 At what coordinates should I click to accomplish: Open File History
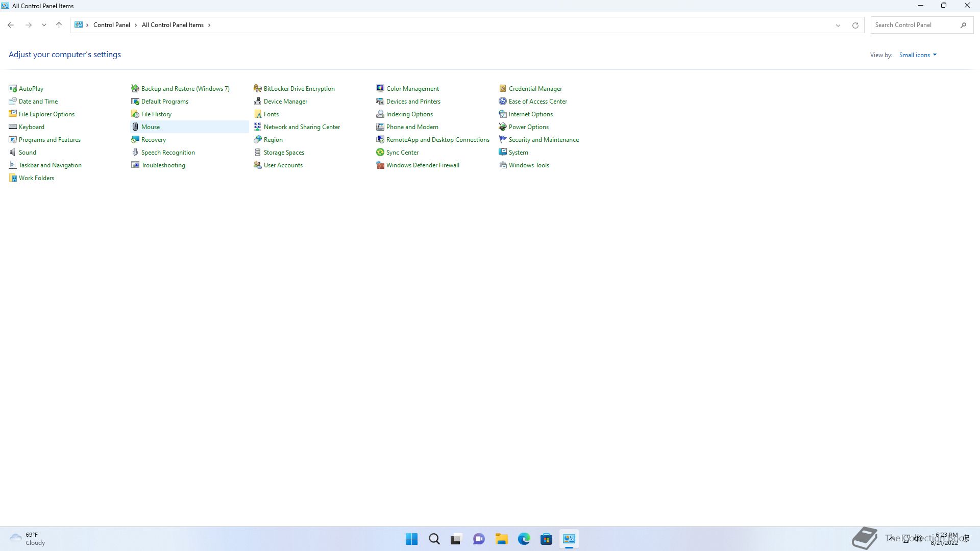click(x=156, y=114)
